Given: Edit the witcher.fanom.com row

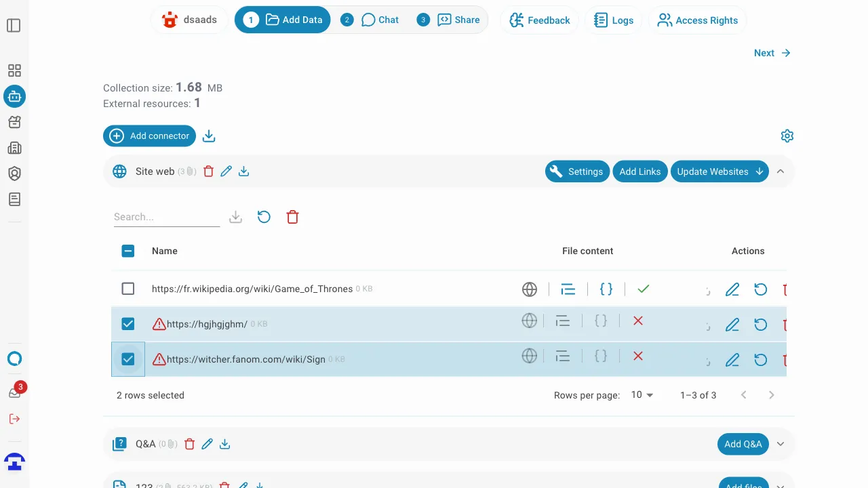Looking at the screenshot, I should [732, 360].
